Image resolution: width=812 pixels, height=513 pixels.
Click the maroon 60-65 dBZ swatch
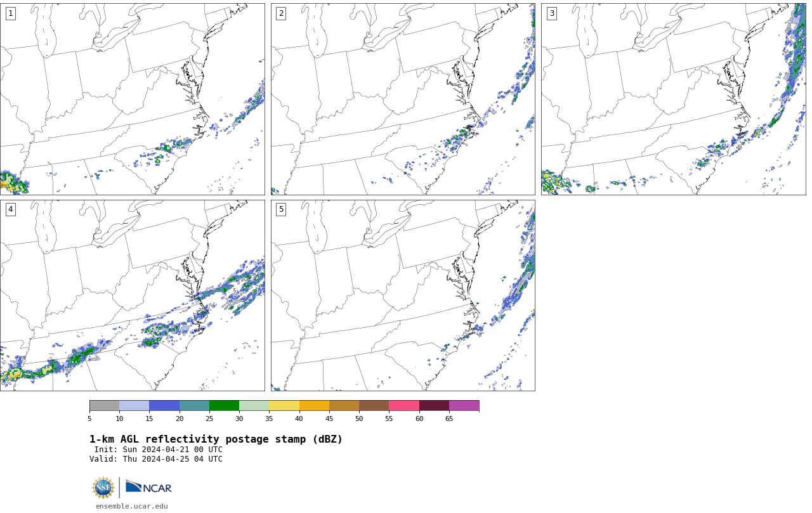coord(434,406)
